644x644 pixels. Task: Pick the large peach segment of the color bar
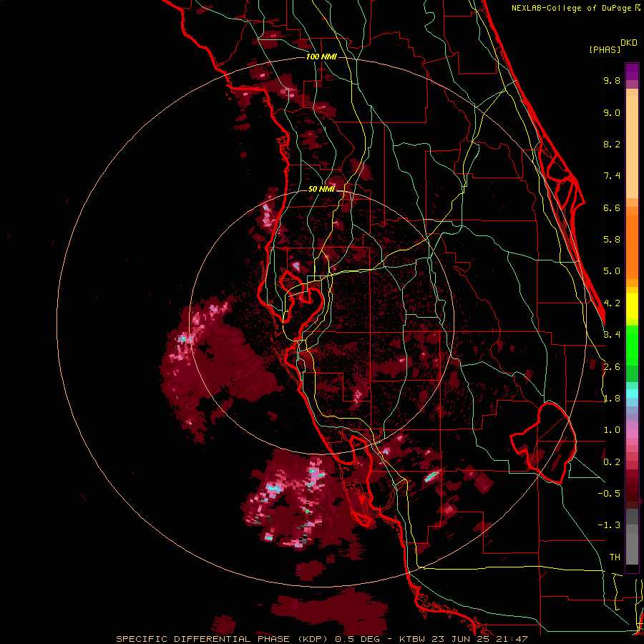point(632,147)
